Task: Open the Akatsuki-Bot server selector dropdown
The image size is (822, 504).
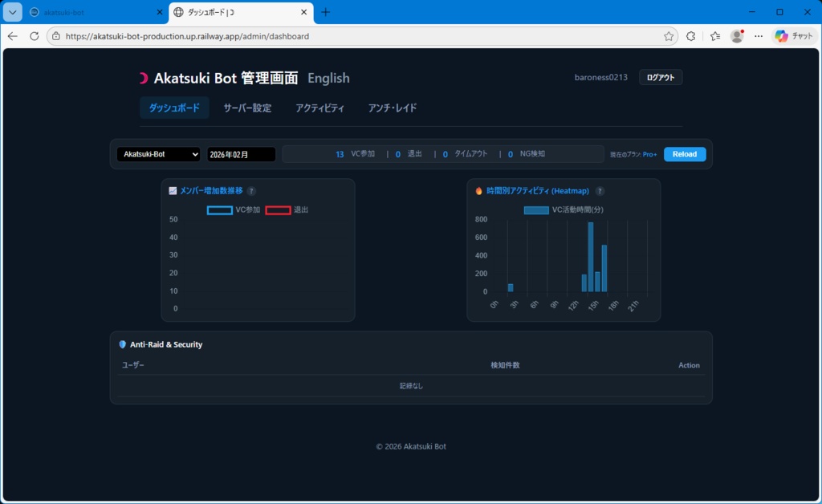Action: (158, 154)
